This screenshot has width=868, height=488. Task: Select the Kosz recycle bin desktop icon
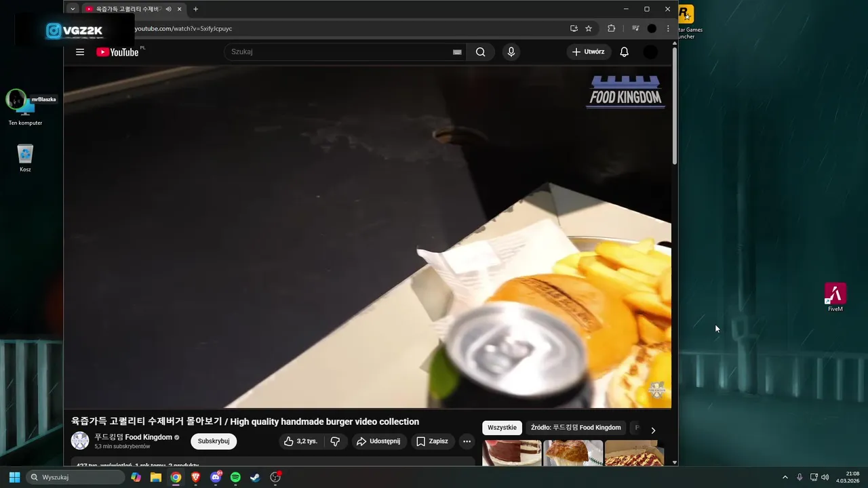(x=25, y=157)
